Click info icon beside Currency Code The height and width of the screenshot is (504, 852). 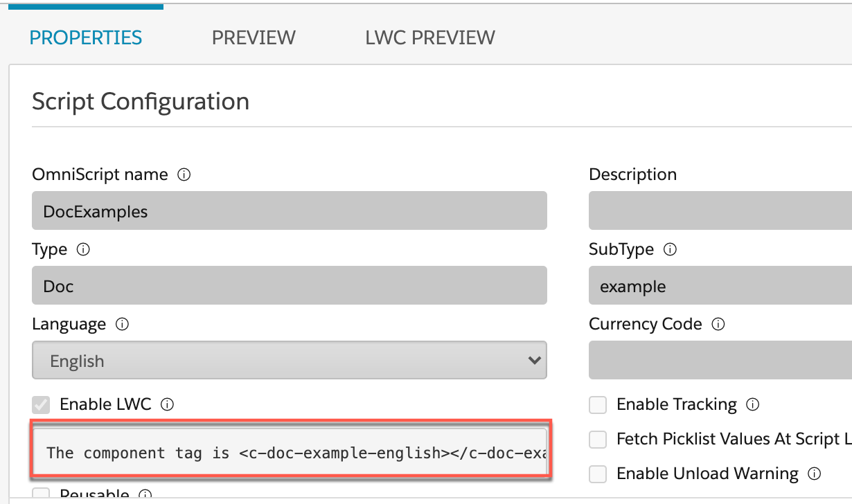(x=718, y=325)
